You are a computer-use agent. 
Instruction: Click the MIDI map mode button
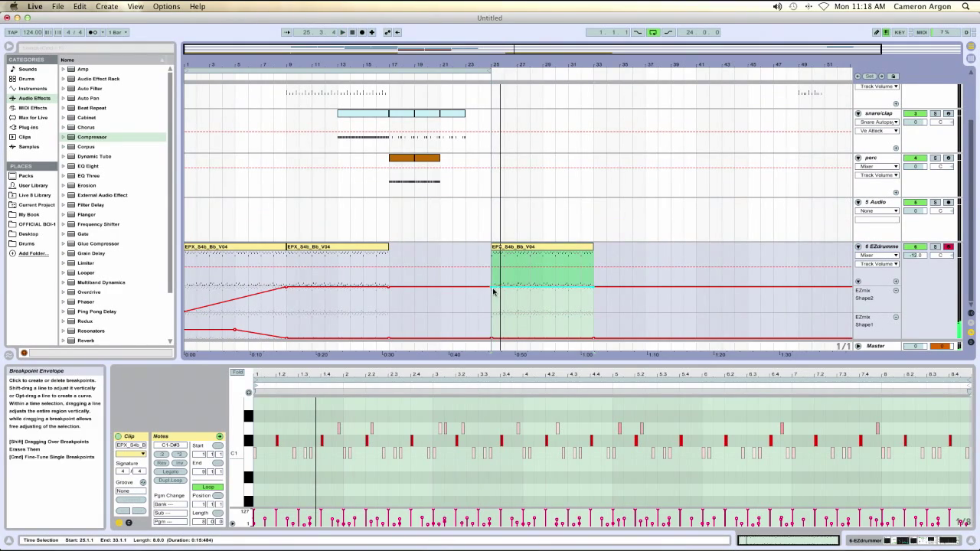[x=922, y=32]
